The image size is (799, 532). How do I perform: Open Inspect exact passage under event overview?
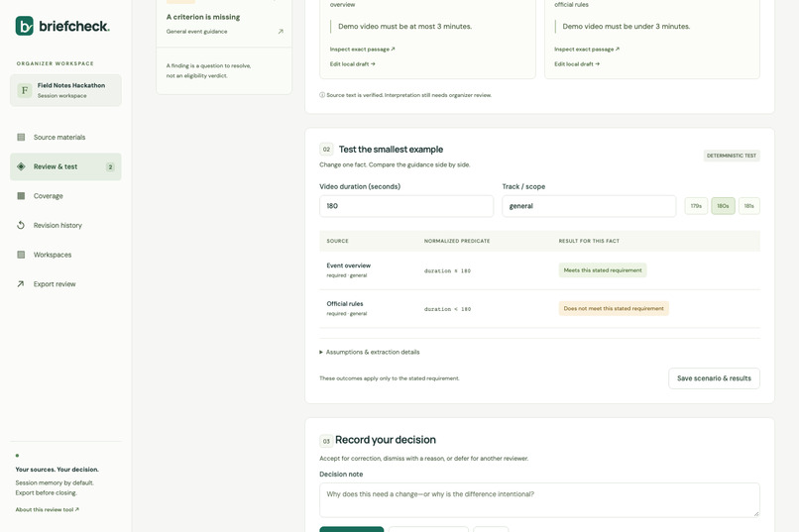click(x=362, y=50)
